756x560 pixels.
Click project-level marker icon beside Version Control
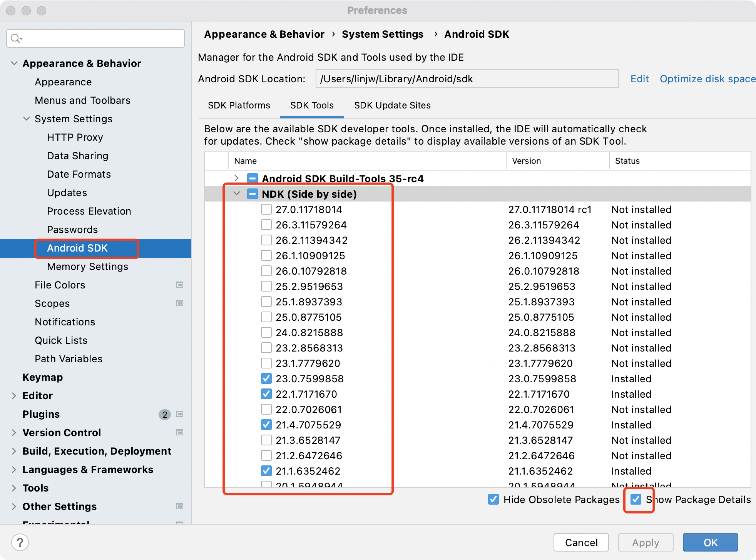point(179,433)
